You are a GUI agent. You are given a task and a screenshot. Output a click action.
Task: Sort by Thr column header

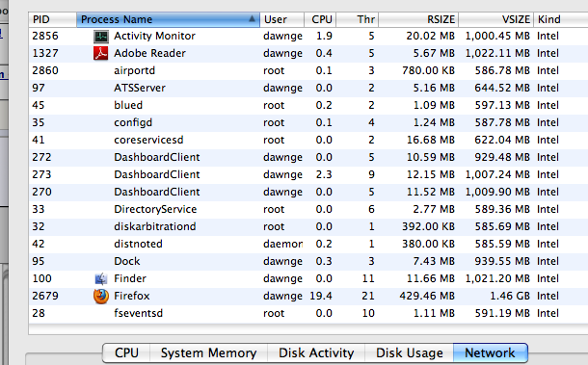[x=358, y=19]
